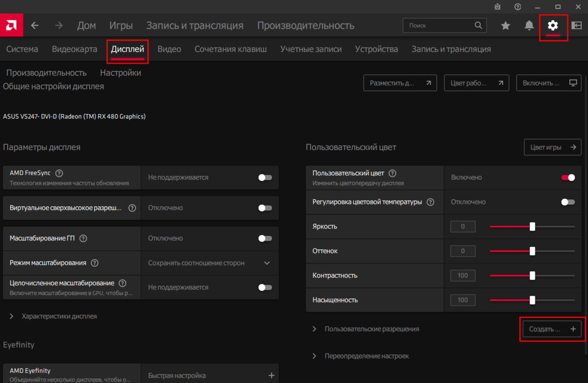Click plus icon for Eyefinity Быстрая настройка
Screen dimensions: 588x383
(271, 376)
